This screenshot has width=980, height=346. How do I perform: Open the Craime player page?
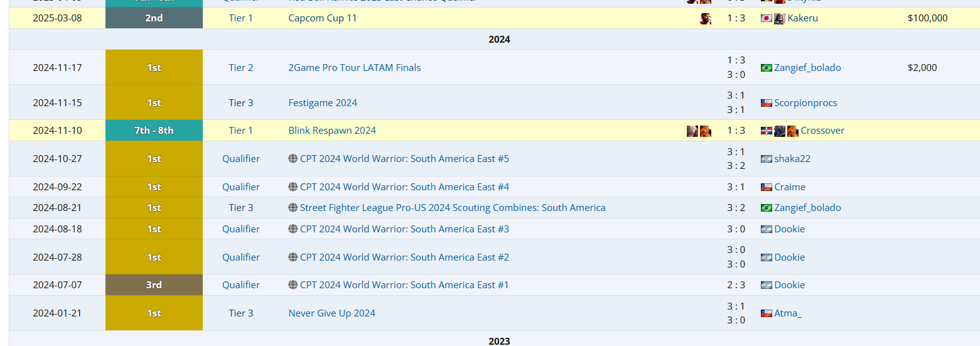coord(790,187)
